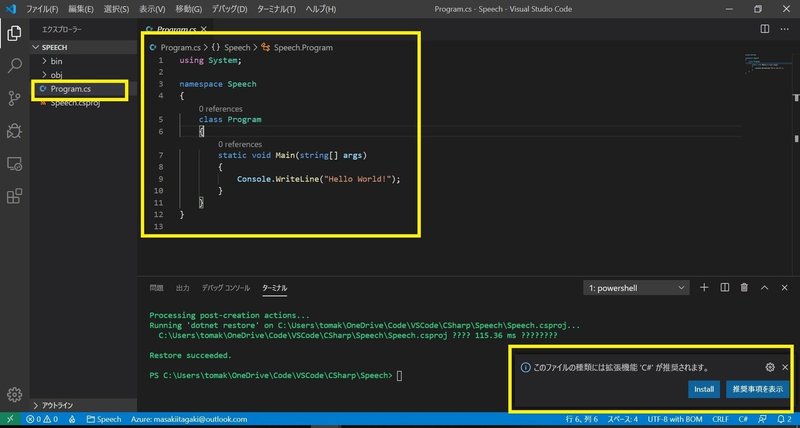Image resolution: width=800 pixels, height=428 pixels.
Task: Click remote window indicator in status bar
Action: click(10, 419)
